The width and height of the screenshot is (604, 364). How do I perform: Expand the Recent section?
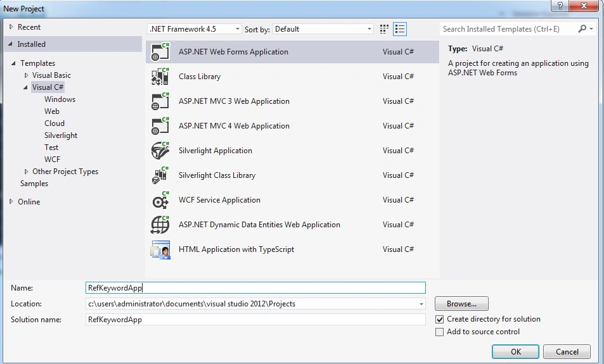tap(11, 27)
